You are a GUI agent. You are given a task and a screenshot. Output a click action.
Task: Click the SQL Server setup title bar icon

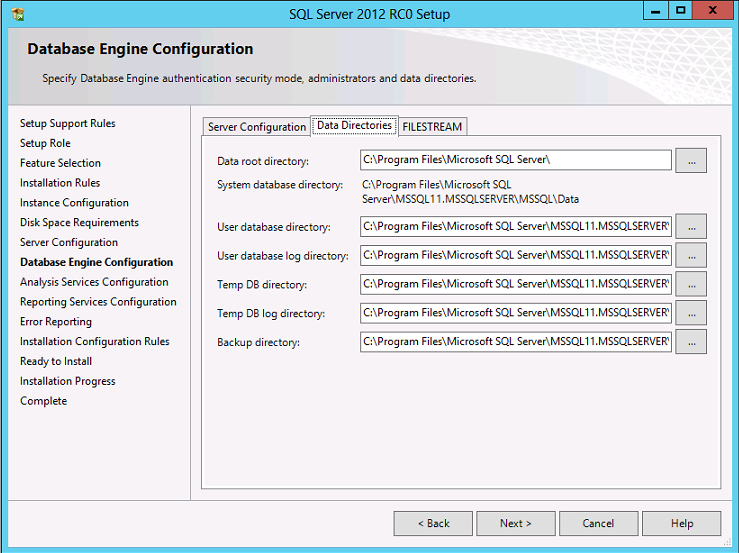click(x=18, y=14)
